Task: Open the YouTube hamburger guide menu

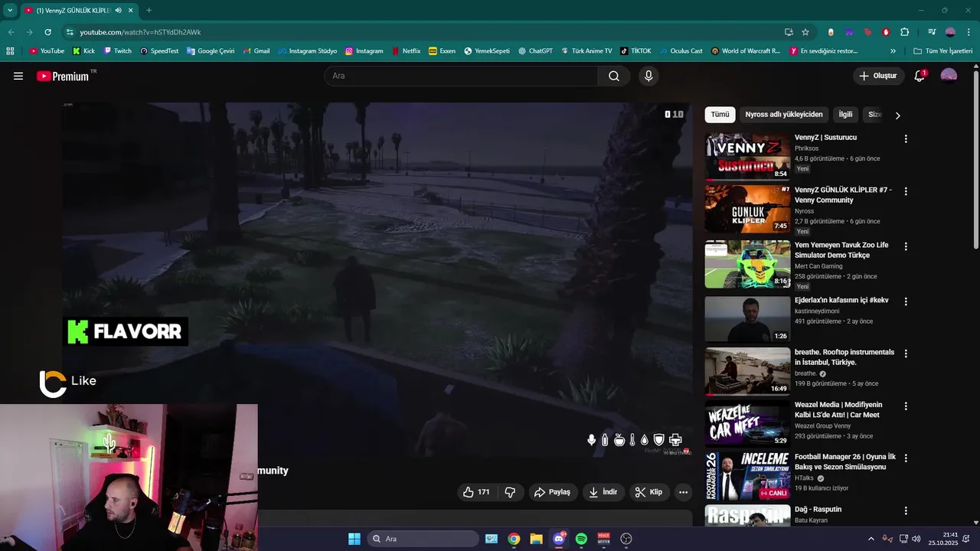Action: (18, 76)
